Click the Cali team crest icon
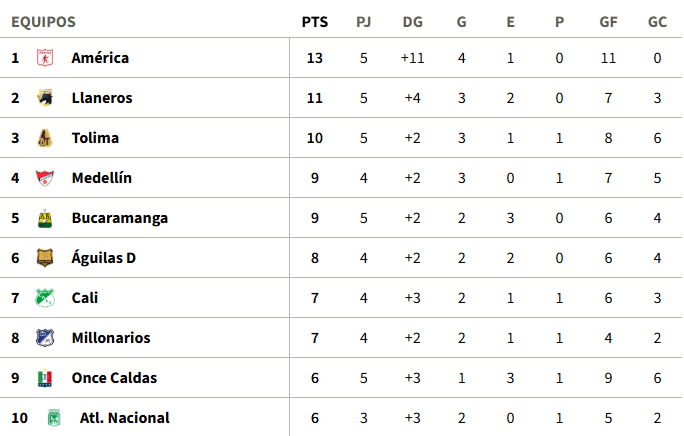This screenshot has width=684, height=436. tap(45, 298)
